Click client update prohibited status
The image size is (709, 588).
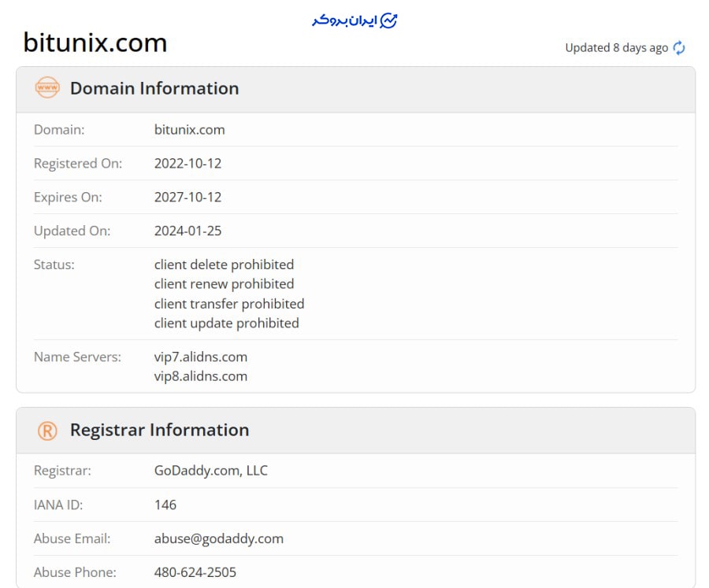click(227, 324)
